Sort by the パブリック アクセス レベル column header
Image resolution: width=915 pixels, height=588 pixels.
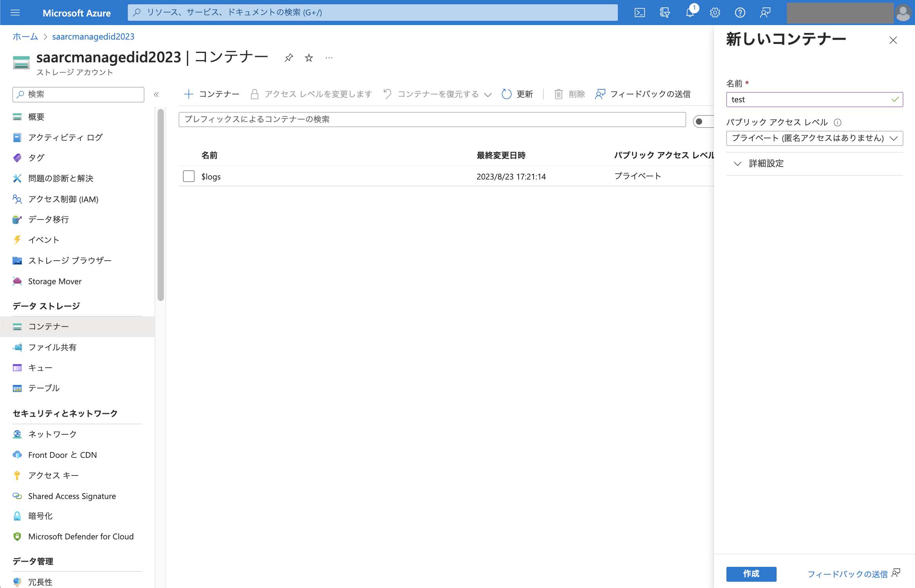click(664, 155)
